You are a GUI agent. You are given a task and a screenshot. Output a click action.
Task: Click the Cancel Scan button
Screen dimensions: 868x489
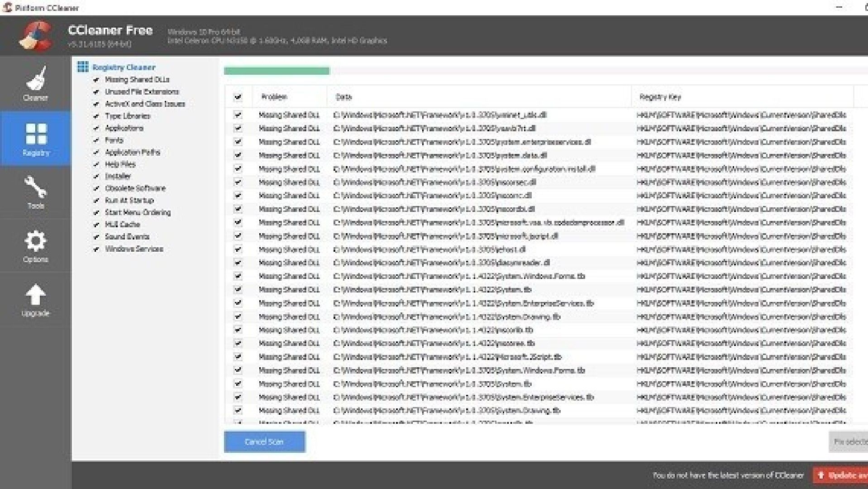point(264,441)
